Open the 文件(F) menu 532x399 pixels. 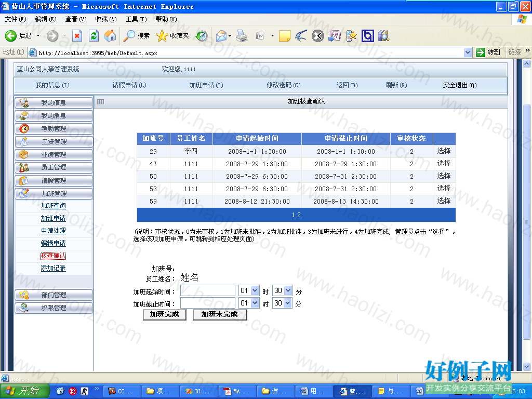(x=15, y=19)
